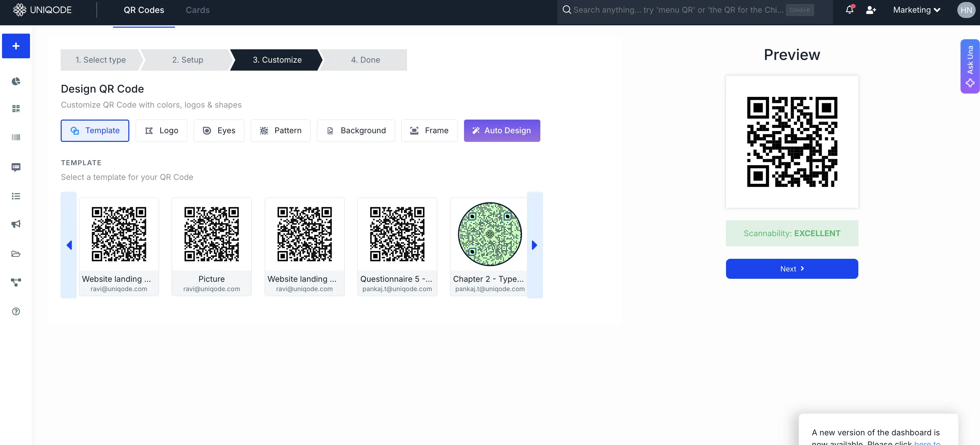Click the Auto Design button
980x445 pixels.
tap(502, 131)
